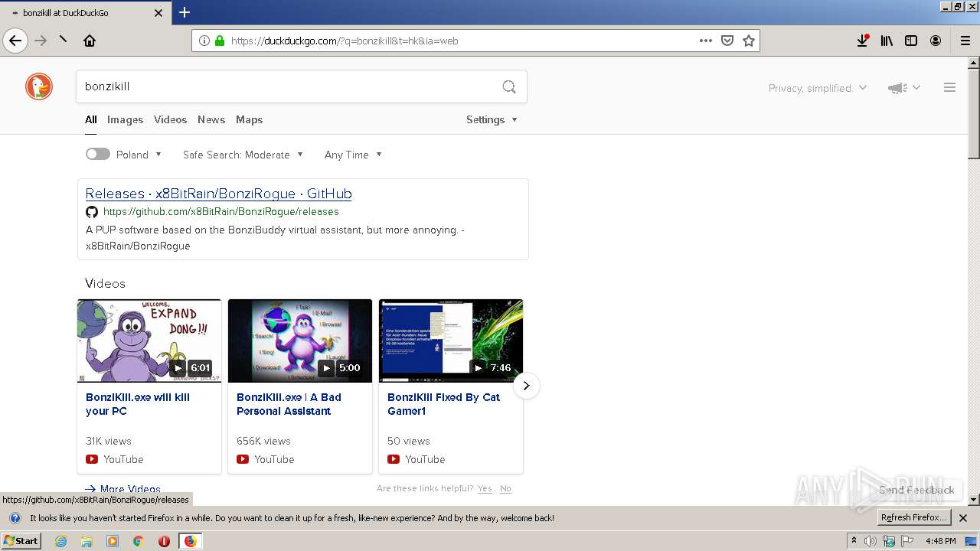Image resolution: width=980 pixels, height=551 pixels.
Task: Open the DuckDuckGo side menu icon
Action: point(949,88)
